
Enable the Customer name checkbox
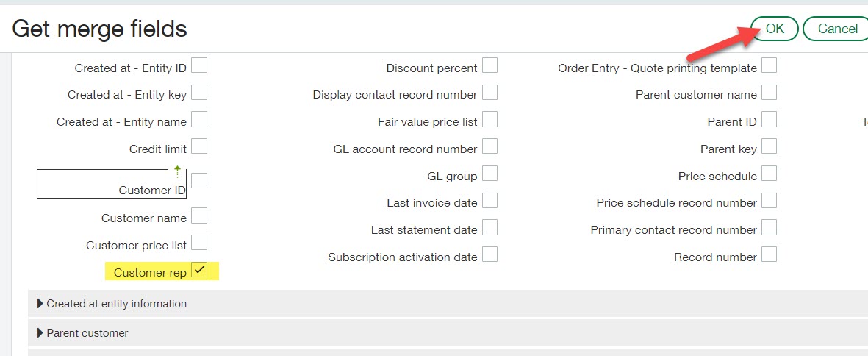199,216
